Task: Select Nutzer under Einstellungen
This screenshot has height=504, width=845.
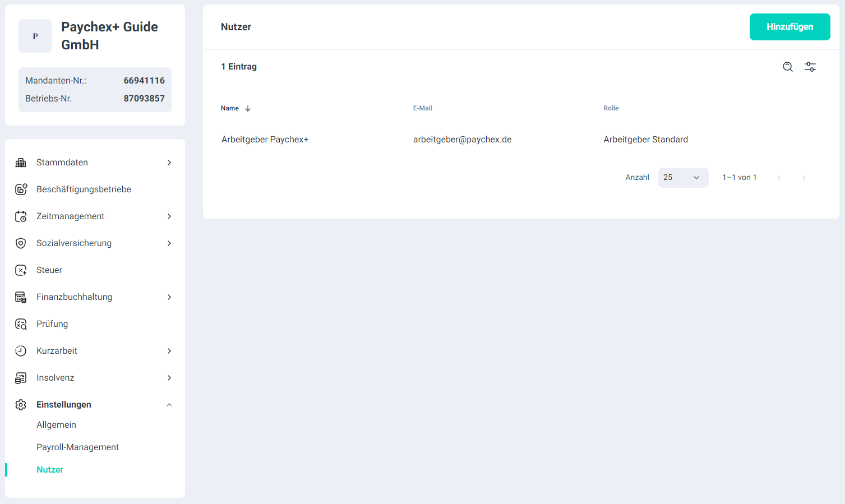Action: point(50,470)
